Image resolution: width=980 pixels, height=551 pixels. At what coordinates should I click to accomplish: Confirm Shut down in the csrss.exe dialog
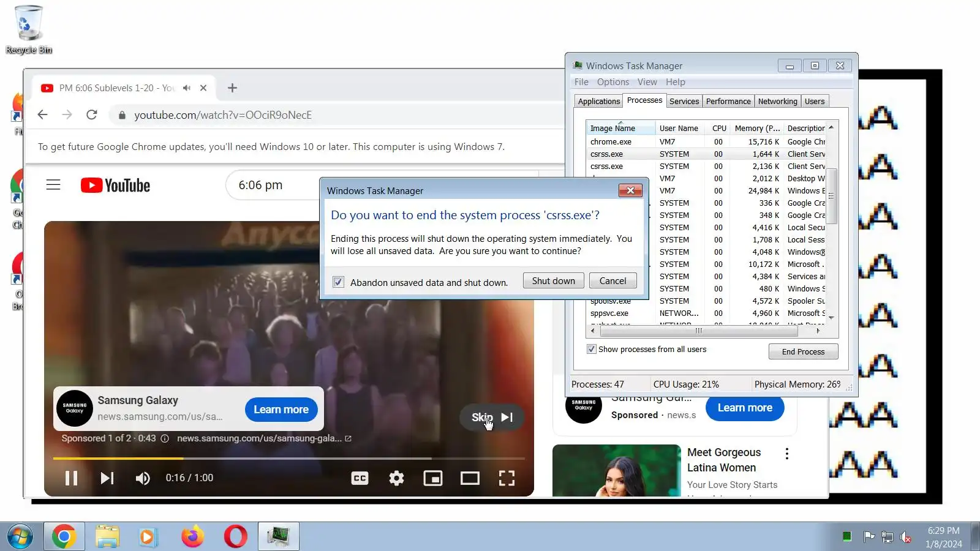(x=554, y=281)
